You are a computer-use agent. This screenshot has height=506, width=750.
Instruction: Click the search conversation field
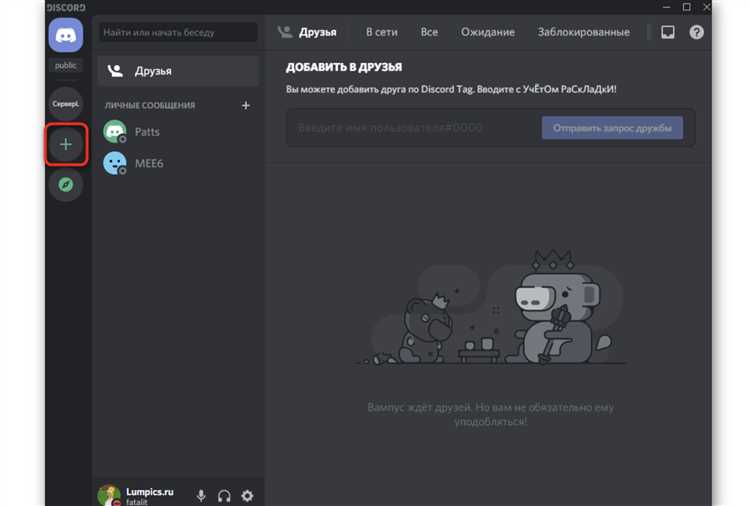[178, 33]
